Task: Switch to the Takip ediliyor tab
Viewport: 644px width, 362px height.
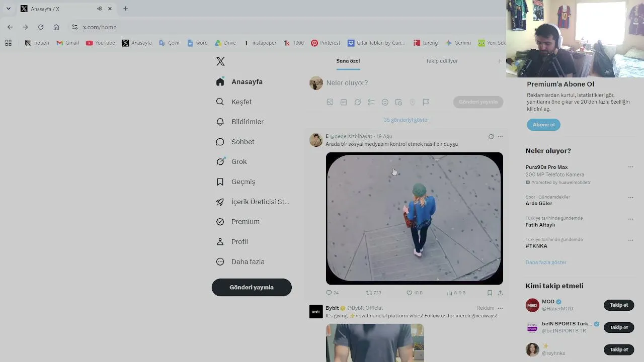Action: click(442, 61)
